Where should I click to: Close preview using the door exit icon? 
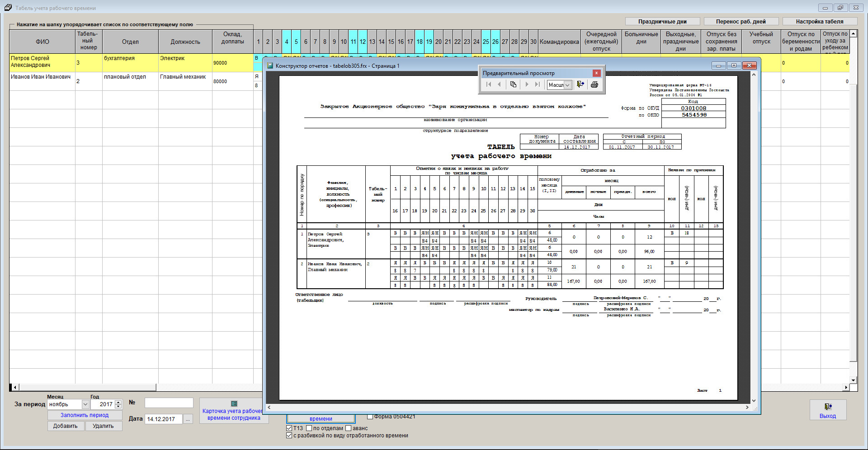(x=580, y=84)
